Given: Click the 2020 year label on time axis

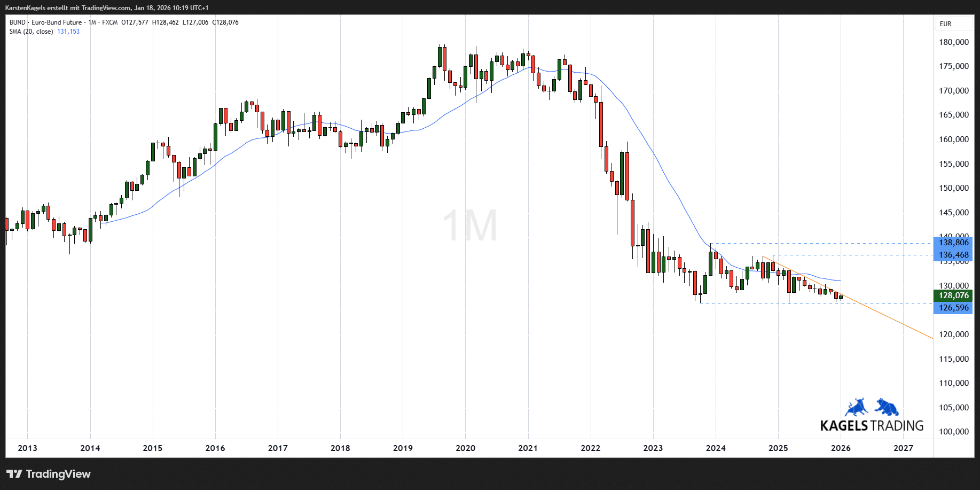Looking at the screenshot, I should click(465, 448).
